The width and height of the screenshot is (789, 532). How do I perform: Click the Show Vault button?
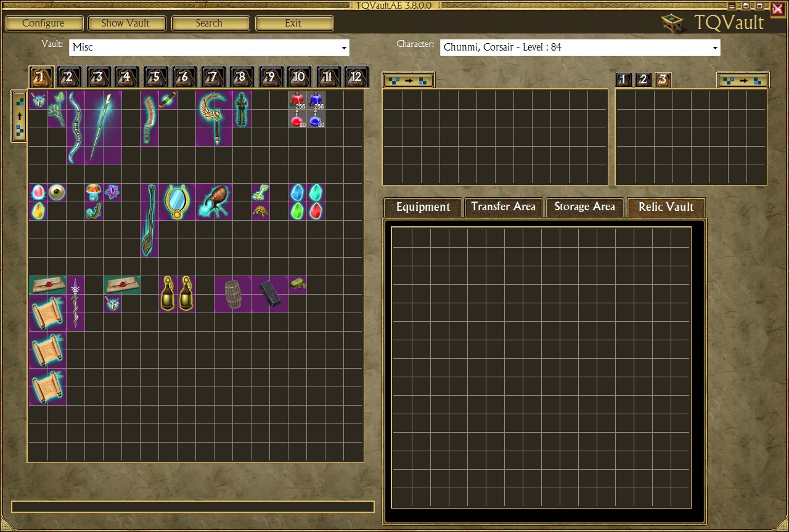127,23
